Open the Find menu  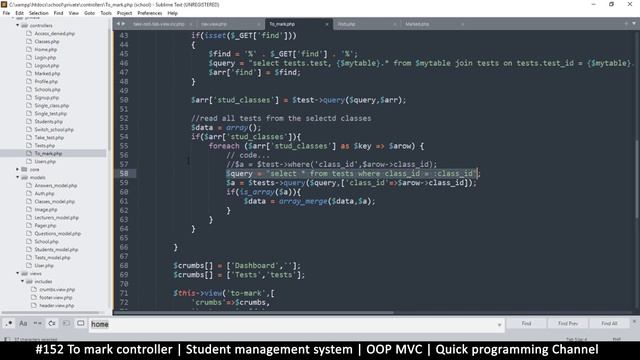tap(58, 13)
